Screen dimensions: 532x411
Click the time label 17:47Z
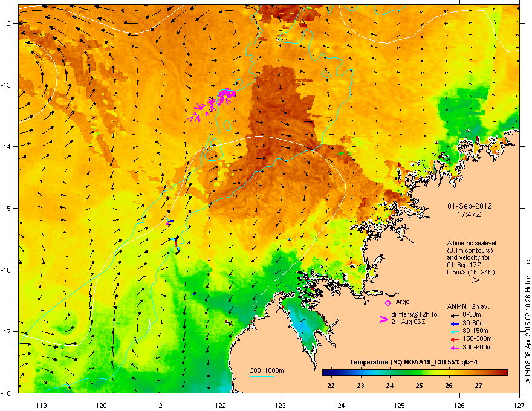pyautogui.click(x=469, y=215)
